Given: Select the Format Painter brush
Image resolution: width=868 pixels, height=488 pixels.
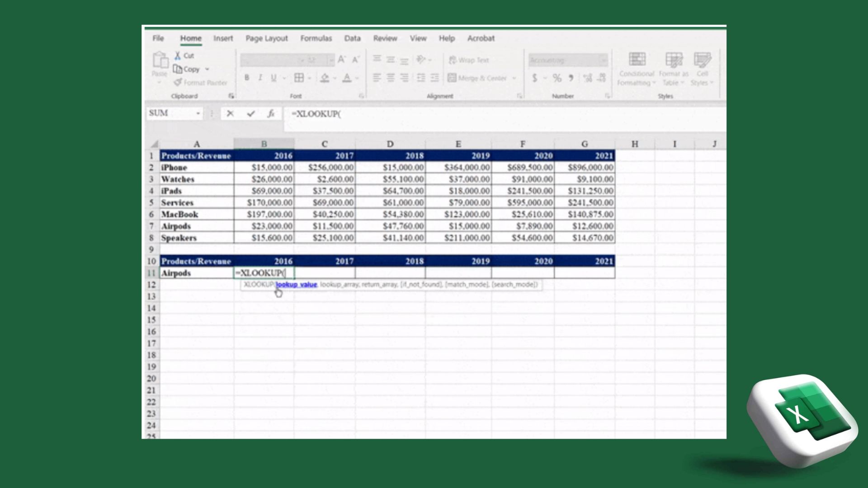Looking at the screenshot, I should (x=200, y=83).
